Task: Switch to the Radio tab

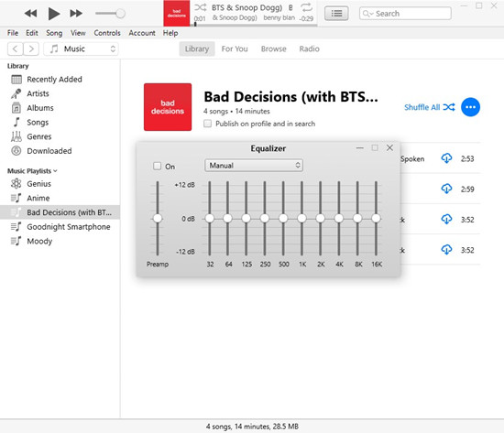Action: pyautogui.click(x=309, y=49)
